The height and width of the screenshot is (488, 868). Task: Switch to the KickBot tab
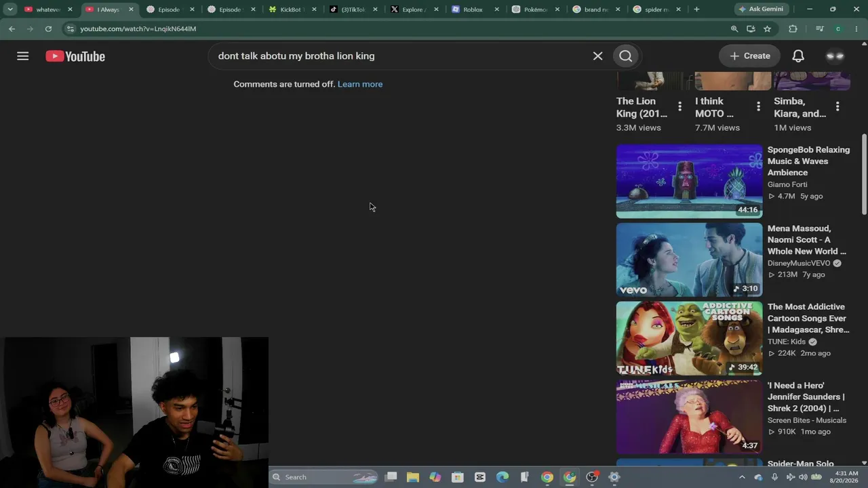click(x=293, y=9)
